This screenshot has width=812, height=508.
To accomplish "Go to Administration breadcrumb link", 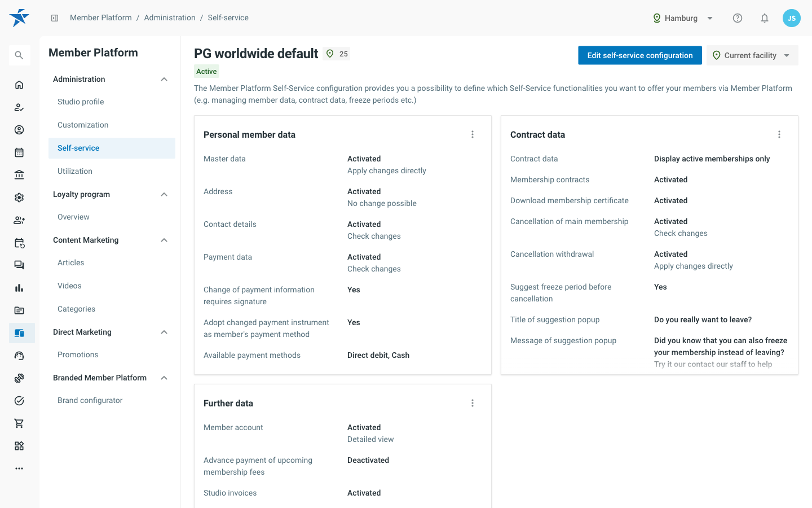I will tap(170, 18).
